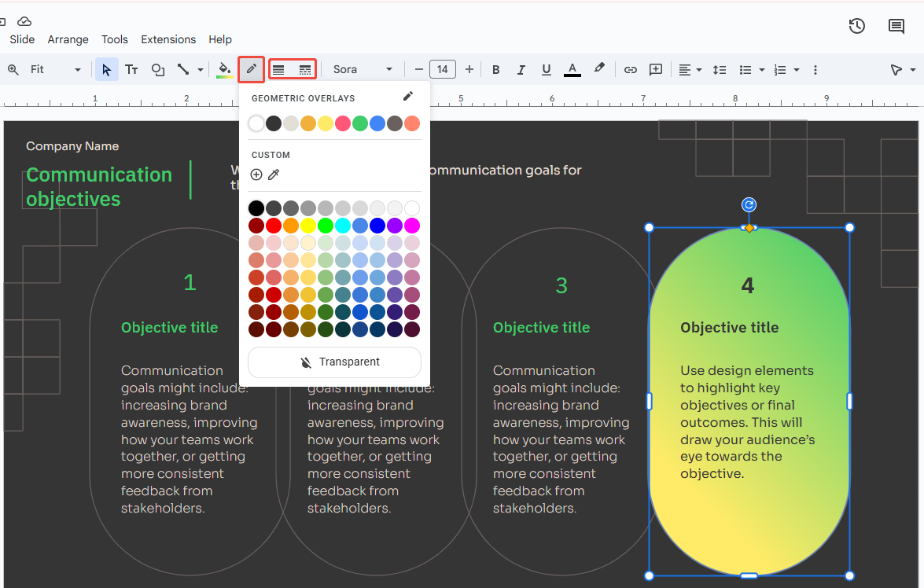
Task: Edit the Geometric Overlays theme pencil
Action: point(407,97)
